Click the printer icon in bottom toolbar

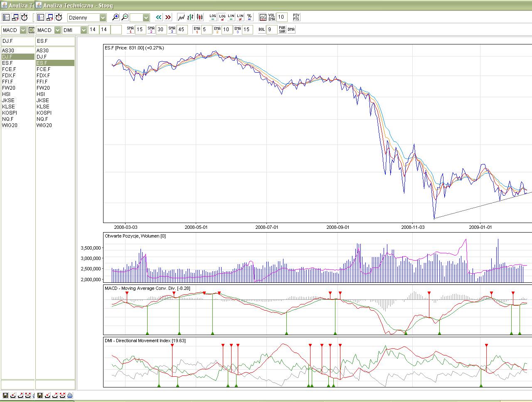(x=70, y=395)
